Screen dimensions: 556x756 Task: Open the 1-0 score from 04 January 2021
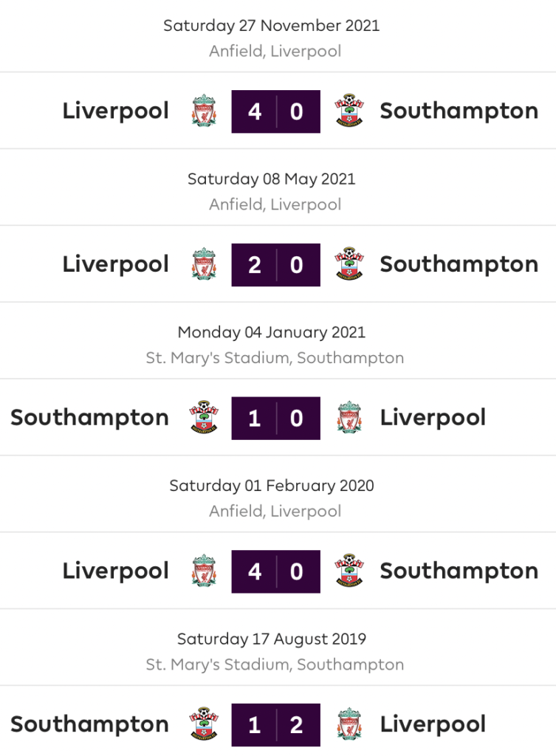(276, 418)
